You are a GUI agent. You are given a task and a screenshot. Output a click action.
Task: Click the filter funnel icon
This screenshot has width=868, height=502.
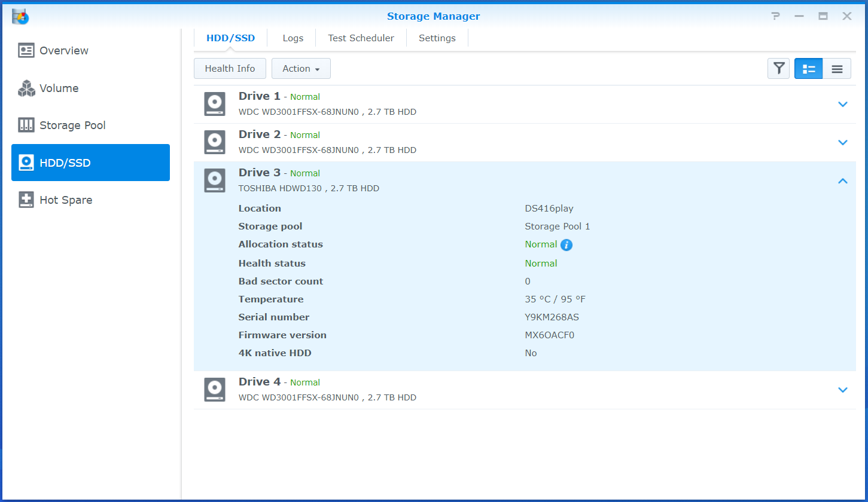coord(778,68)
